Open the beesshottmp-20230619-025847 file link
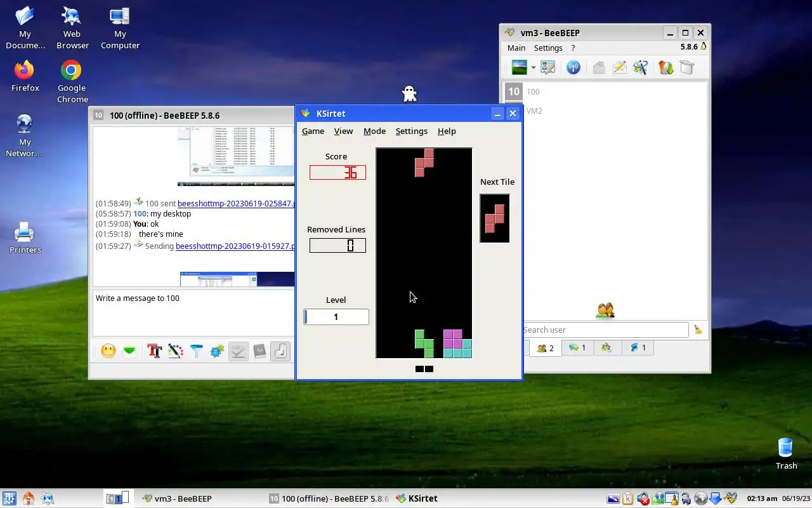The width and height of the screenshot is (812, 508). (236, 204)
